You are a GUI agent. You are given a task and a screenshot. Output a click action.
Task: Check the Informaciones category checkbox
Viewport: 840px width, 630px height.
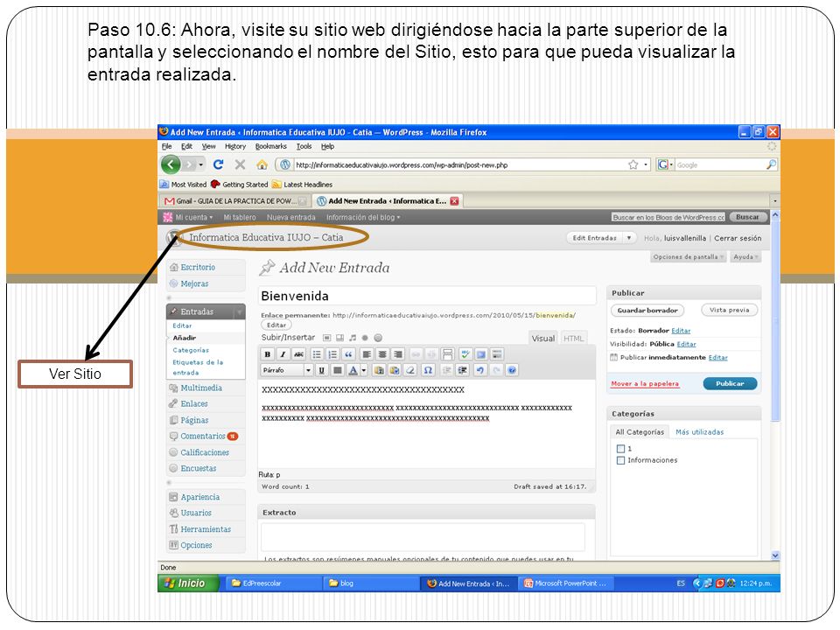point(620,460)
